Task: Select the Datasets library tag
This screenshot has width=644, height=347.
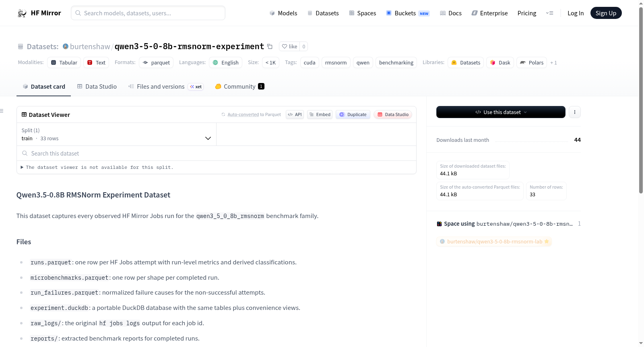Action: [466, 62]
